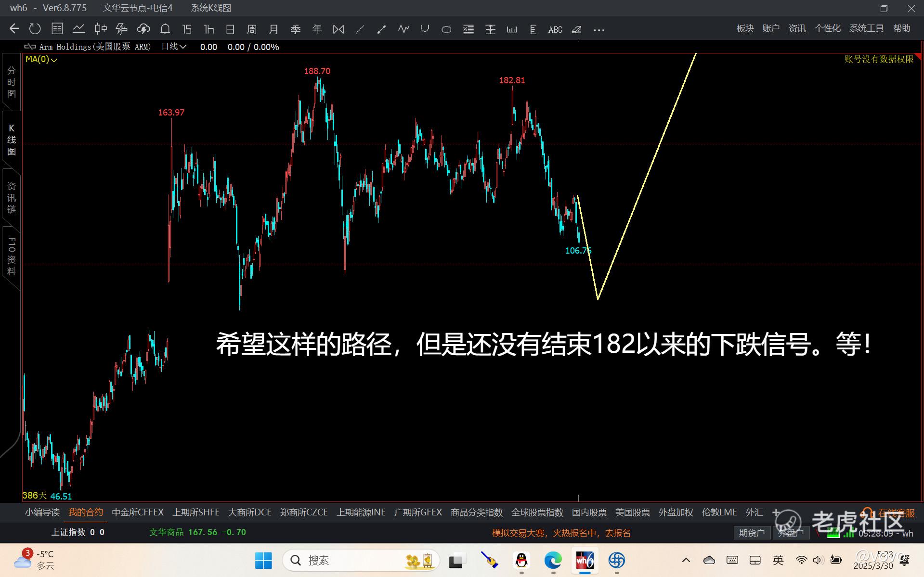Select the ABC text annotation tool
The height and width of the screenshot is (577, 924).
555,29
